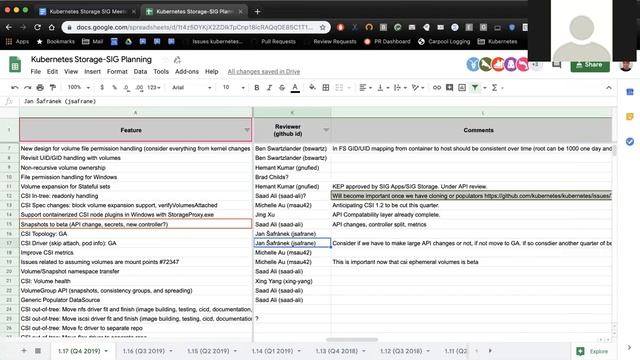This screenshot has width=640, height=360.
Task: Open the All sheets list icon
Action: tap(38, 351)
